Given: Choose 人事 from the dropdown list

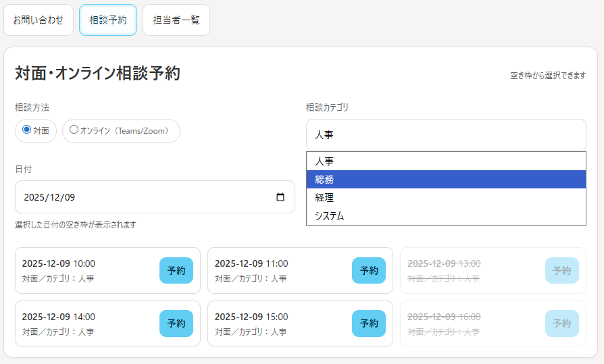Looking at the screenshot, I should click(x=445, y=161).
